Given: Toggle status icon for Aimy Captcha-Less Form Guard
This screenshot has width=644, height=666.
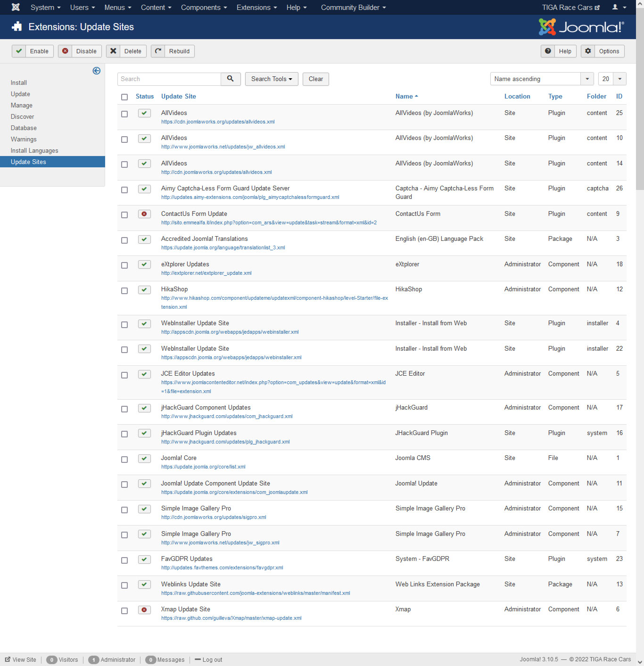Looking at the screenshot, I should (x=144, y=189).
